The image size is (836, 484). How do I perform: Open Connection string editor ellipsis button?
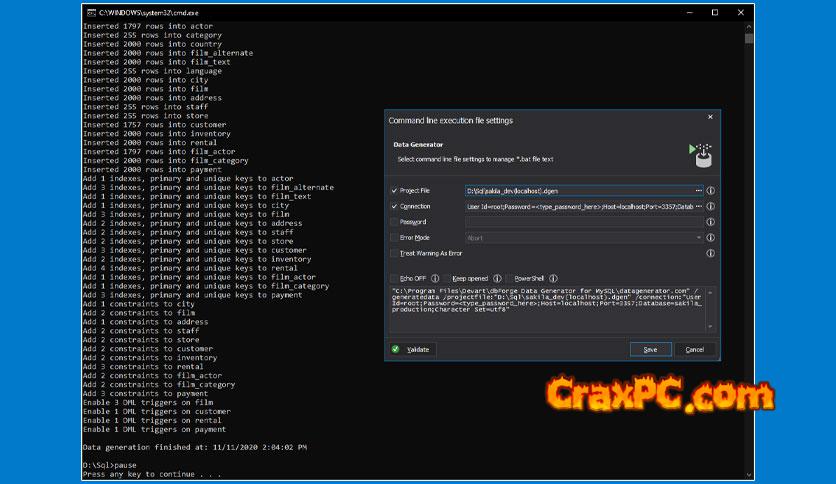click(x=697, y=206)
